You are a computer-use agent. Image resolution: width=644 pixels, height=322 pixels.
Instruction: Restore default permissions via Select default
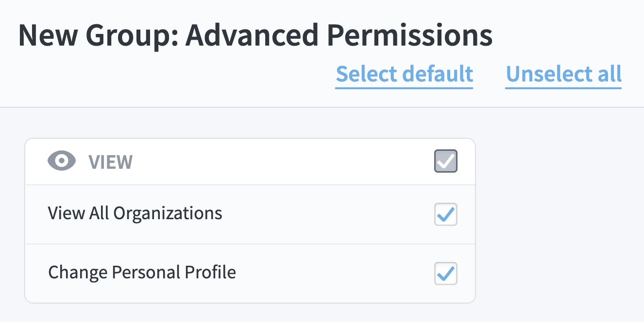pos(404,74)
